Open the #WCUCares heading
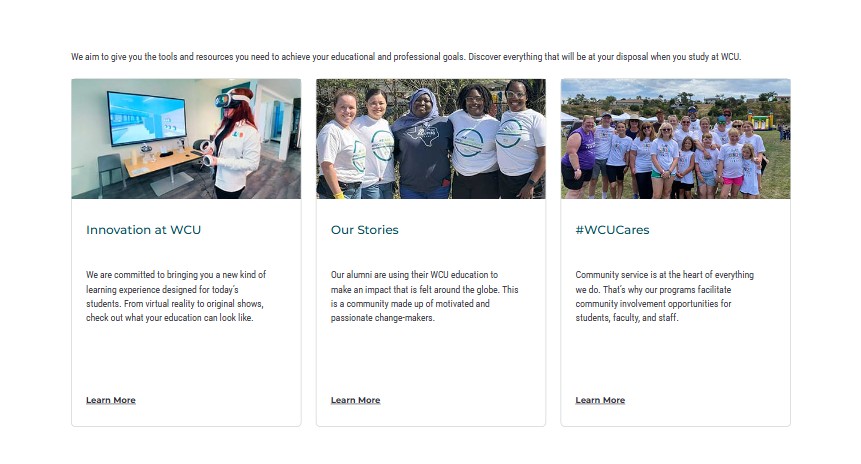 (x=612, y=230)
